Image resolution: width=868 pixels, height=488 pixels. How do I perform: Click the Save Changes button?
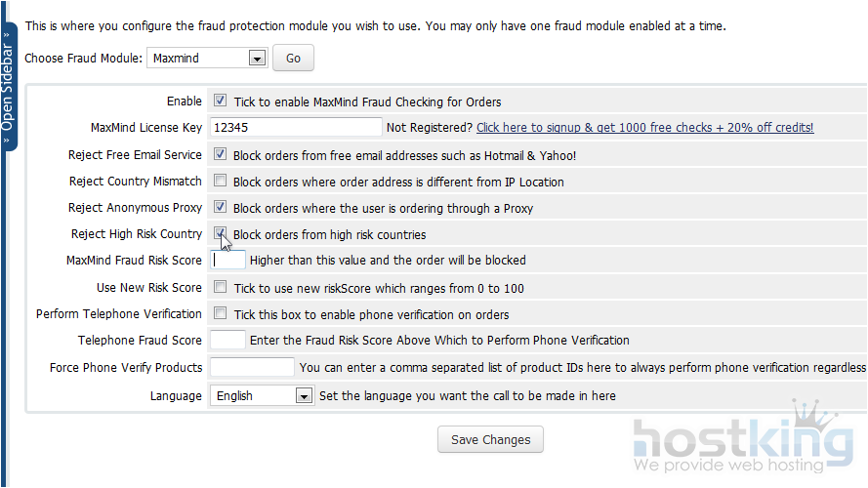490,439
